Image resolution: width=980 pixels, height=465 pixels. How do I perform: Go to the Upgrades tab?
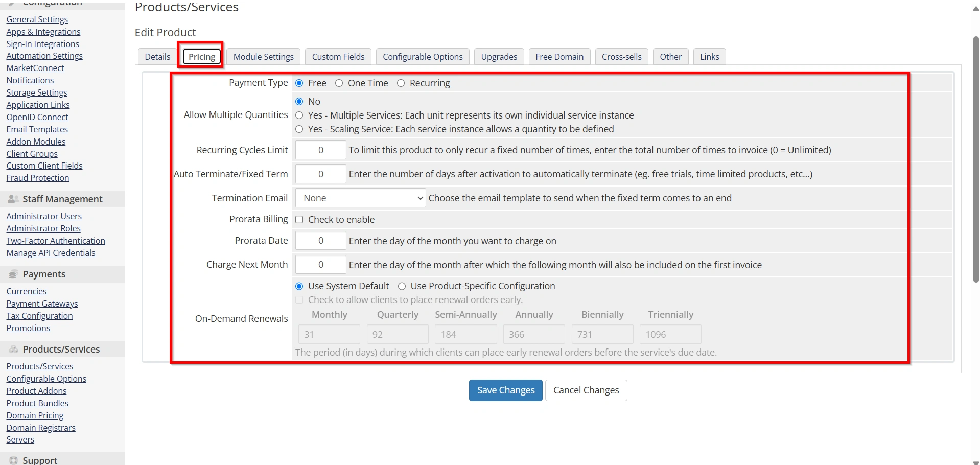point(499,57)
